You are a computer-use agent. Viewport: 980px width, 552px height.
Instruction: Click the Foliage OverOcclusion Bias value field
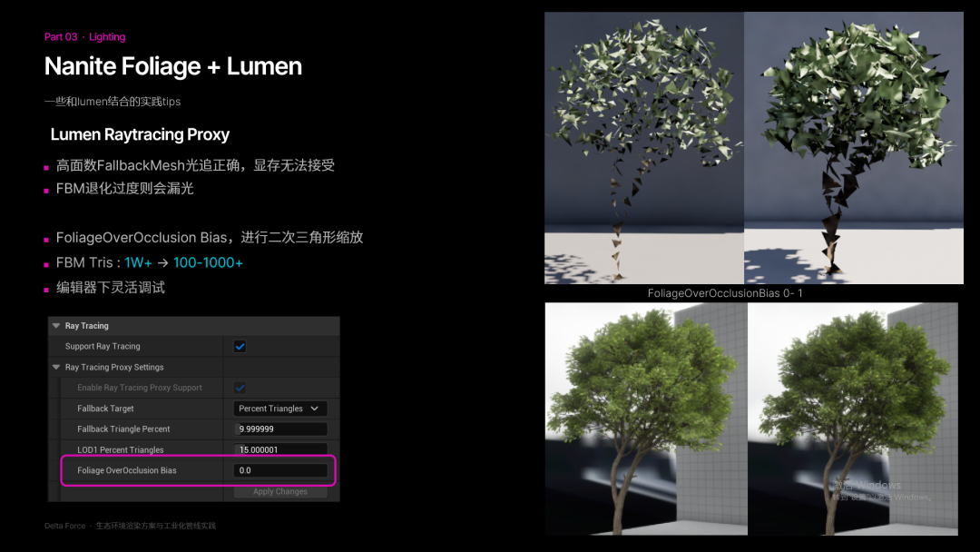[x=280, y=470]
